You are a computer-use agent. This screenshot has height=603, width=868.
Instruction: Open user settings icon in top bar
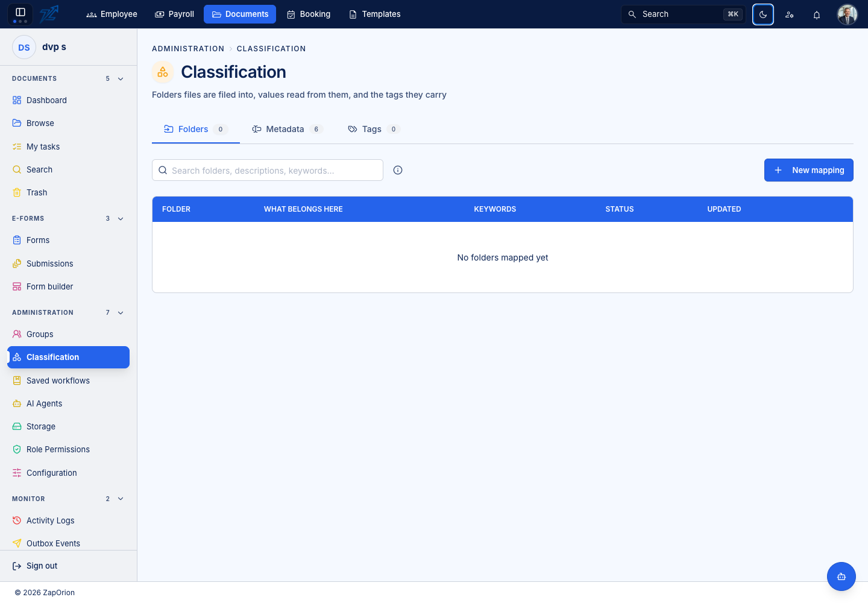click(x=790, y=14)
